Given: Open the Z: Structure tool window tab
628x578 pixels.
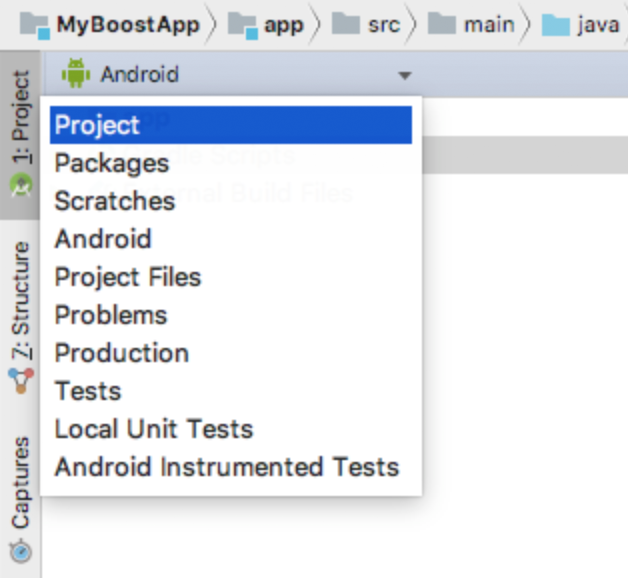Looking at the screenshot, I should pyautogui.click(x=20, y=319).
